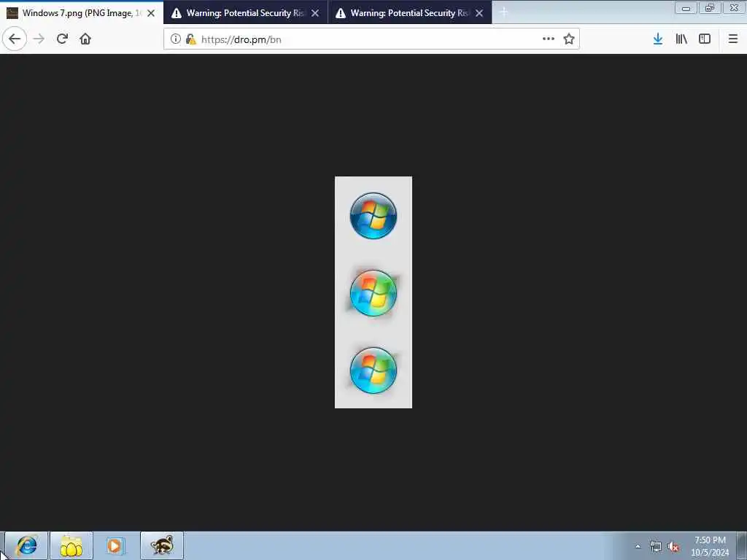Close the first security warning tab

[315, 13]
